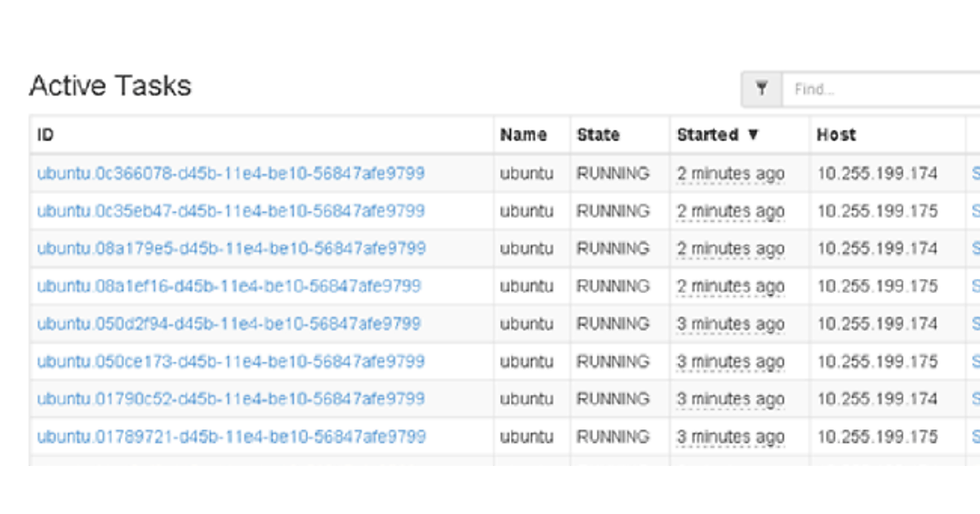Open task ubuntu.08a1ef16 link
The image size is (980, 514).
click(229, 286)
